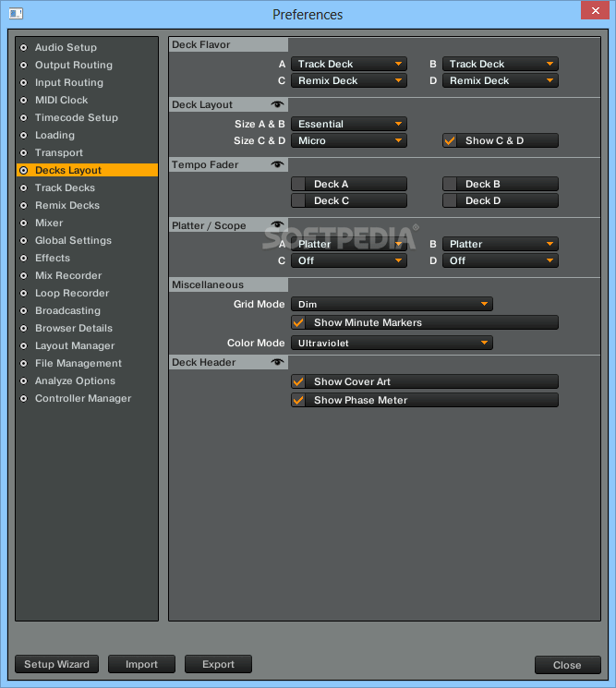This screenshot has width=616, height=688.
Task: Click the bullet icon beside Decks Layout
Action: 24,170
